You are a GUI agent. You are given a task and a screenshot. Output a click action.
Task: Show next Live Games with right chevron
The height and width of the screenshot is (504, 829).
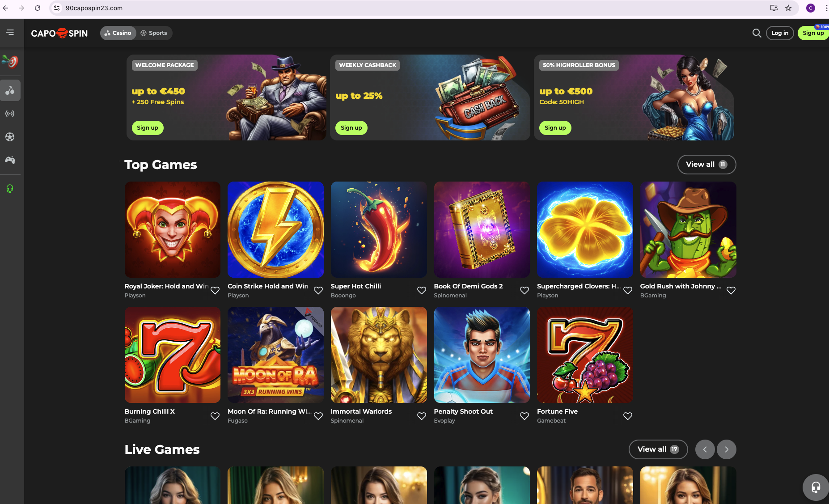coord(727,449)
